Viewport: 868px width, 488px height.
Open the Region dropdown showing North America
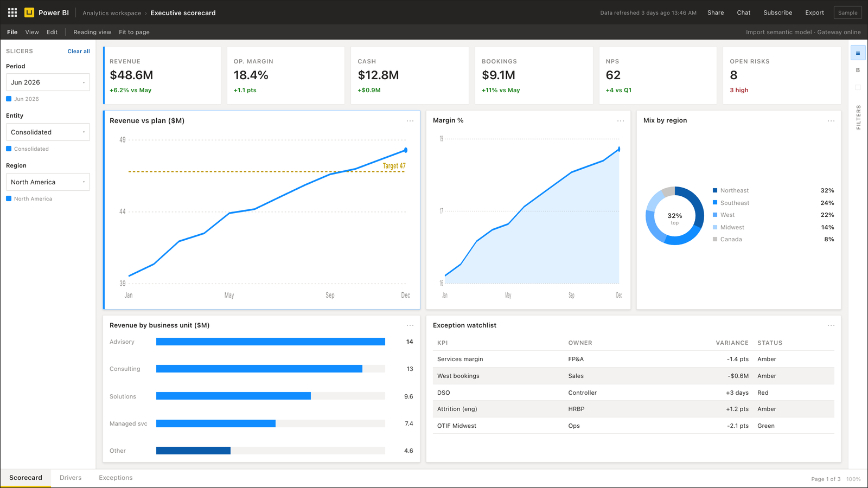(48, 182)
